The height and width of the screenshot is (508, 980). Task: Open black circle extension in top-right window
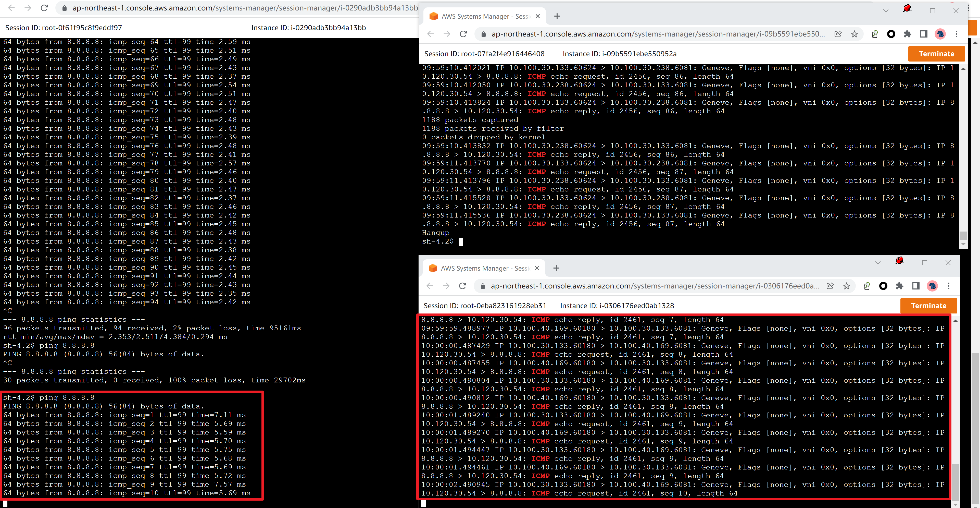click(x=891, y=34)
